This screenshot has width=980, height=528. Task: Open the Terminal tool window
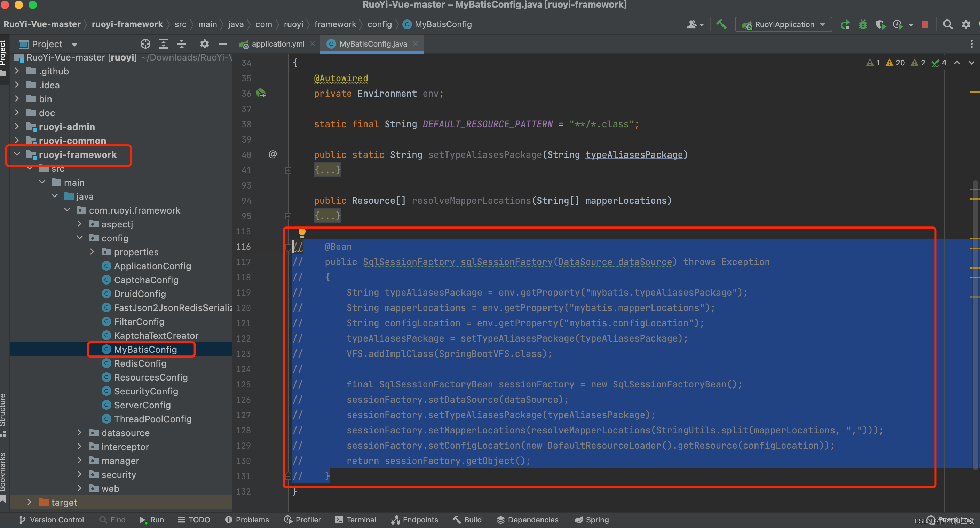coord(356,520)
